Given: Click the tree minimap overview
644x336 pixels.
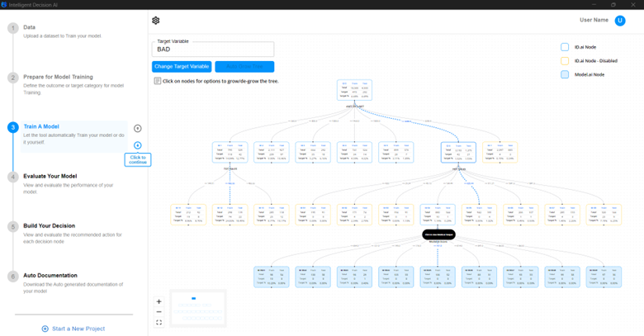Looking at the screenshot, I should point(198,309).
